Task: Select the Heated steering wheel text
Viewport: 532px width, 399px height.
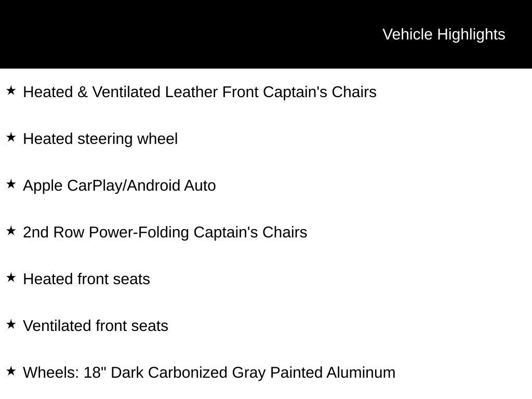Action: 100,139
